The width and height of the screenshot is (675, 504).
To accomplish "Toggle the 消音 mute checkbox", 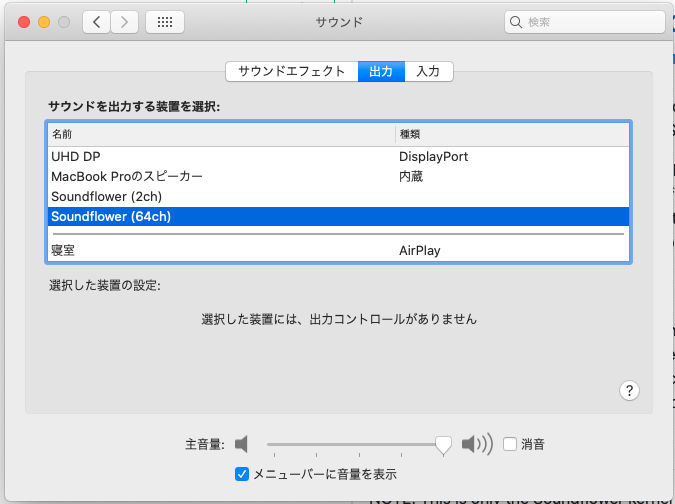I will (x=510, y=444).
